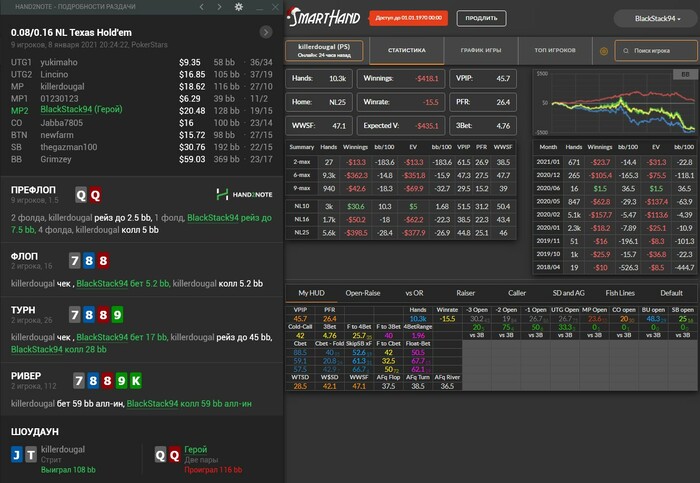Screen dimensions: 700x483
Task: Click BlackStack94 bet 17 bb link
Action: pos(121,337)
